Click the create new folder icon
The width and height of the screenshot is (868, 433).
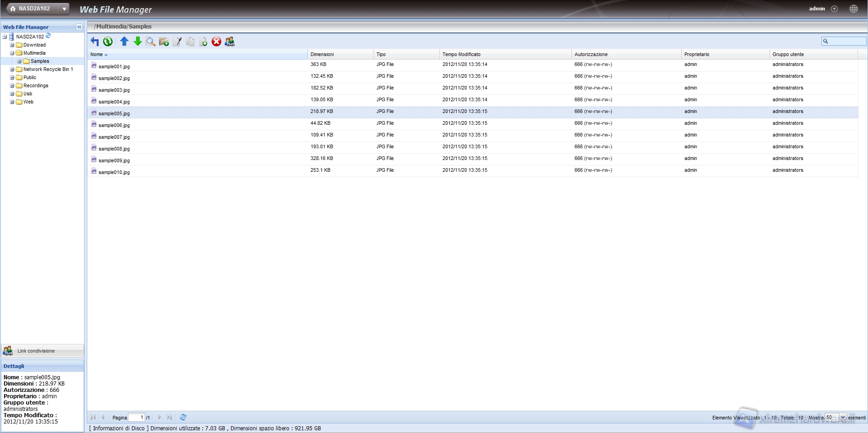coord(164,42)
